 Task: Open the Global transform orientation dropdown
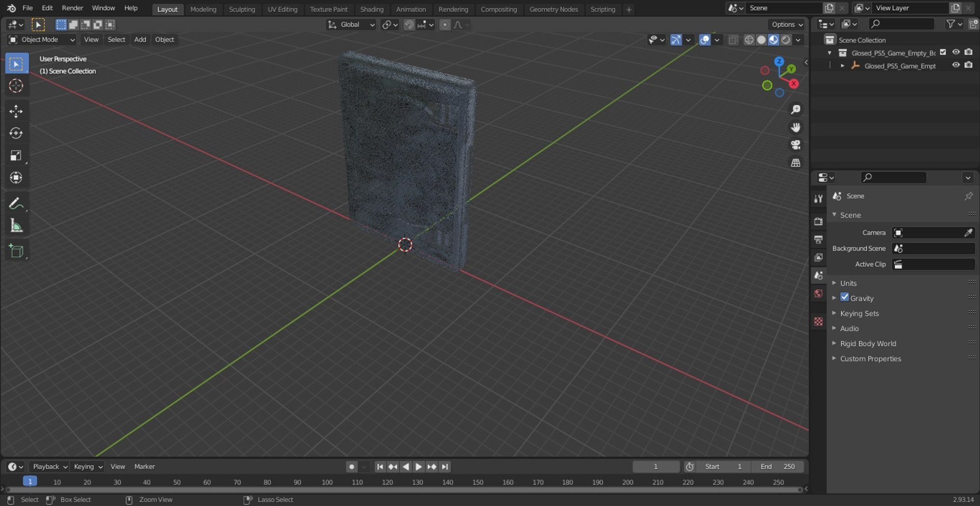pyautogui.click(x=351, y=25)
